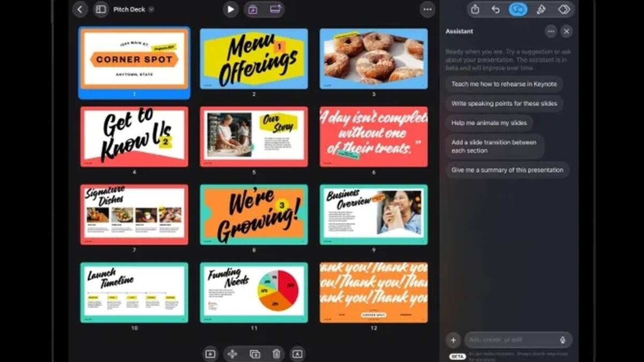Tap the Share icon
The image size is (644, 362).
(x=475, y=9)
